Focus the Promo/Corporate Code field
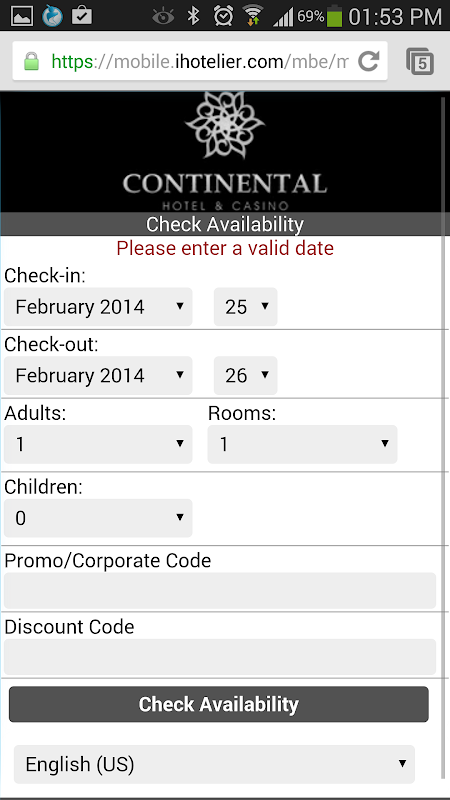This screenshot has height=800, width=450. 220,590
